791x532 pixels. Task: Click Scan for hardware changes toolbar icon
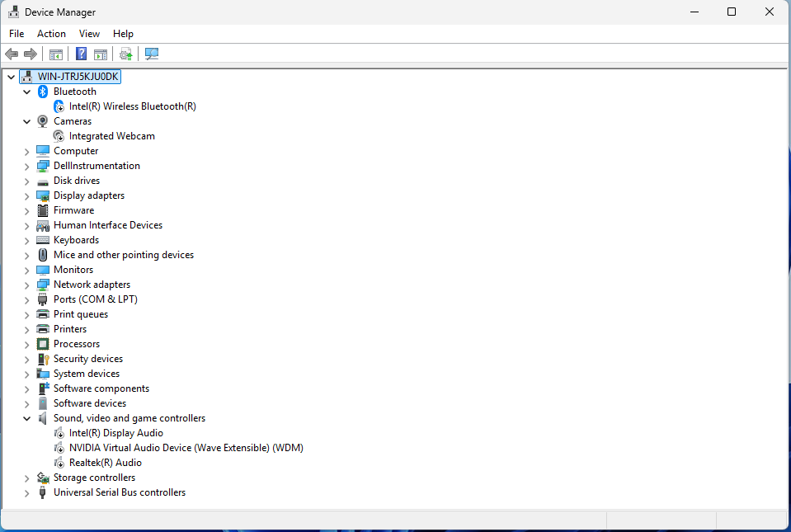coord(151,54)
